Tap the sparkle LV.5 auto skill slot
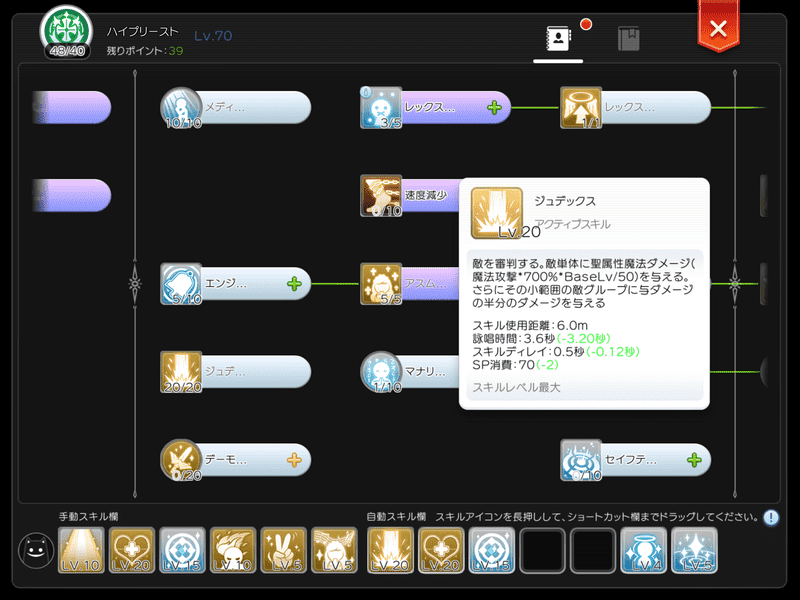This screenshot has height=600, width=800. tap(694, 550)
